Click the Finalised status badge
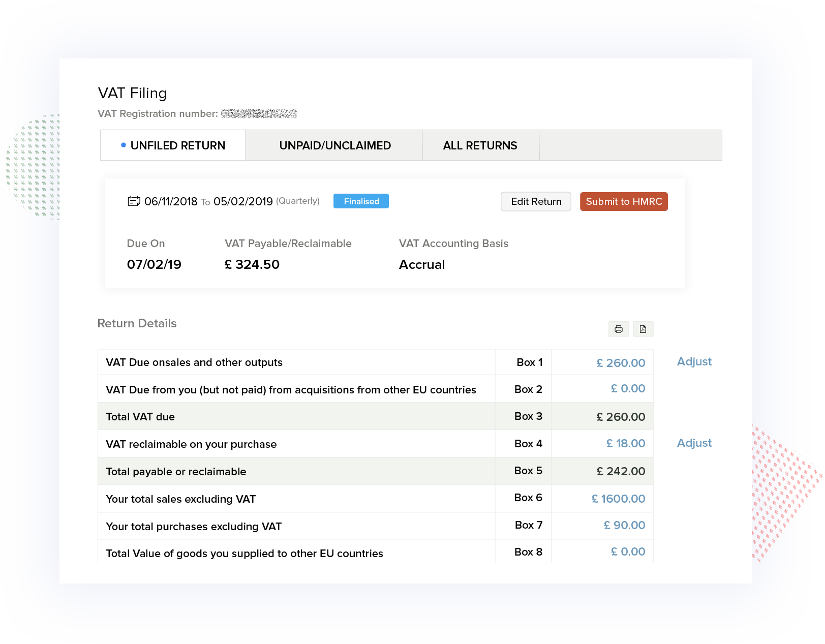This screenshot has height=644, width=825. click(361, 201)
